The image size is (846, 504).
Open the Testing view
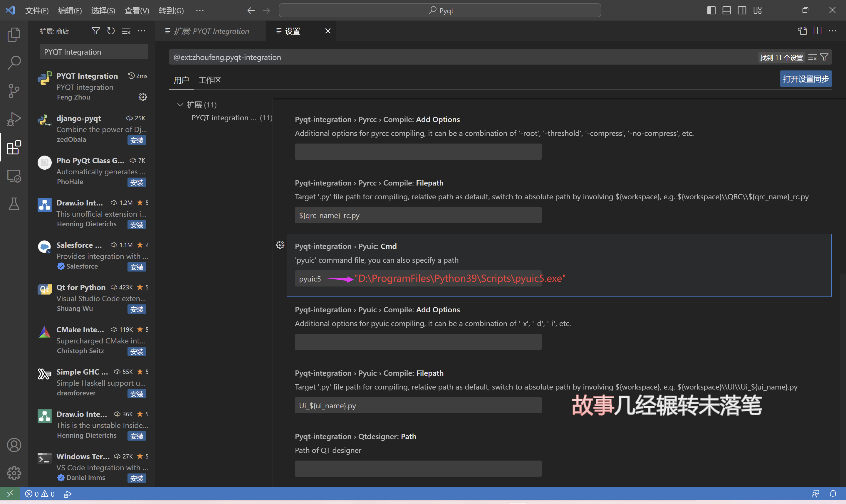click(14, 203)
